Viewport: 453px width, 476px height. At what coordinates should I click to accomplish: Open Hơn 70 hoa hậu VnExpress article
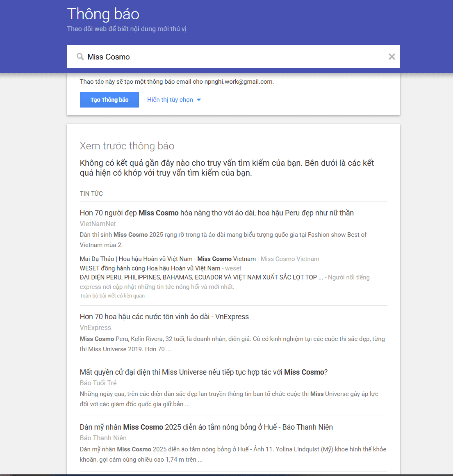164,317
